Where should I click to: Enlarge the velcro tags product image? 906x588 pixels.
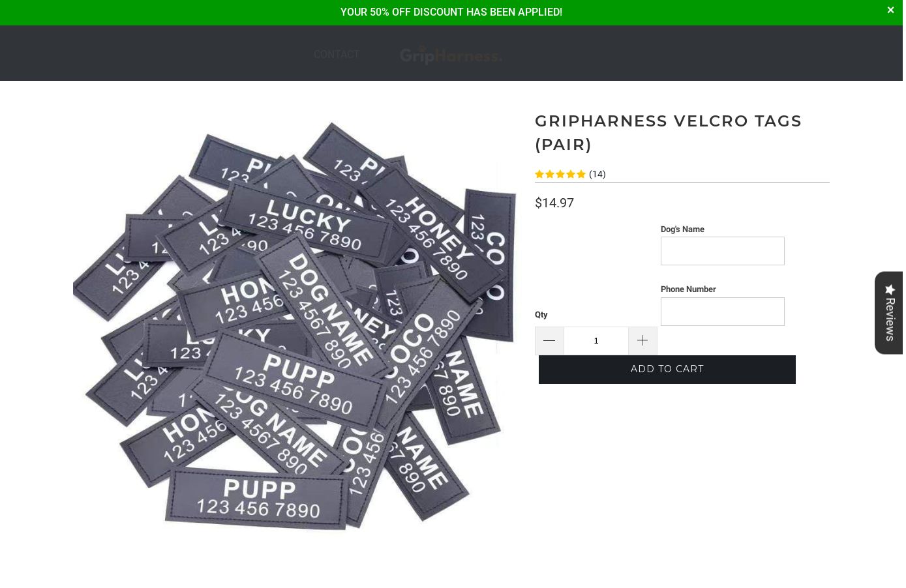(295, 326)
